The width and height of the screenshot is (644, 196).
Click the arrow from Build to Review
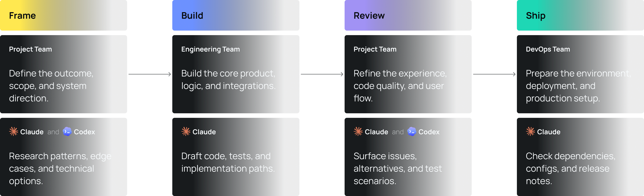(322, 74)
